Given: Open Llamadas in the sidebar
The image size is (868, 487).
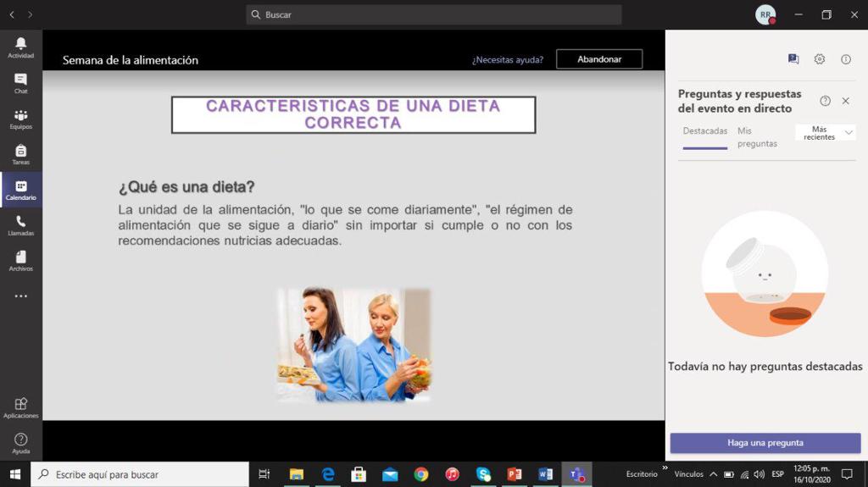Looking at the screenshot, I should 20,225.
